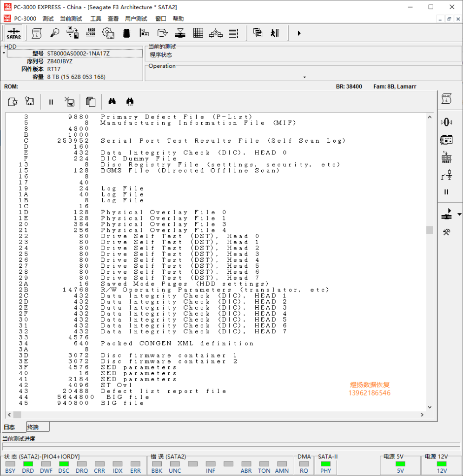Open dropdown arrow beside sidebar play icon
This screenshot has height=476, width=463.
click(459, 214)
